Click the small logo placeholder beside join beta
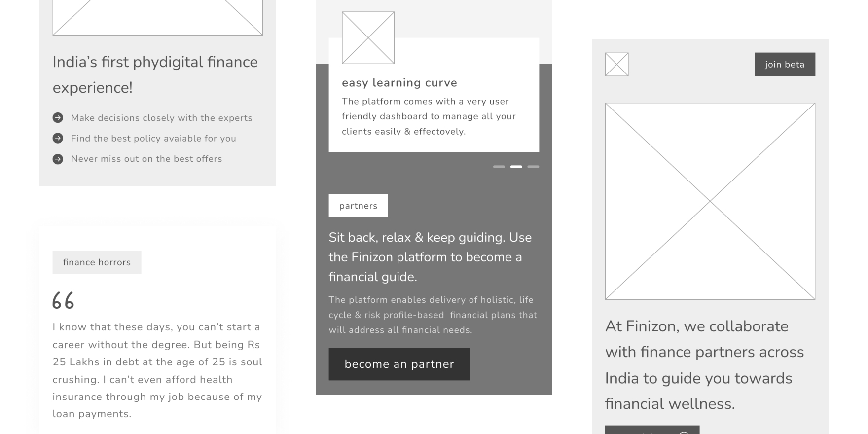 (x=616, y=65)
